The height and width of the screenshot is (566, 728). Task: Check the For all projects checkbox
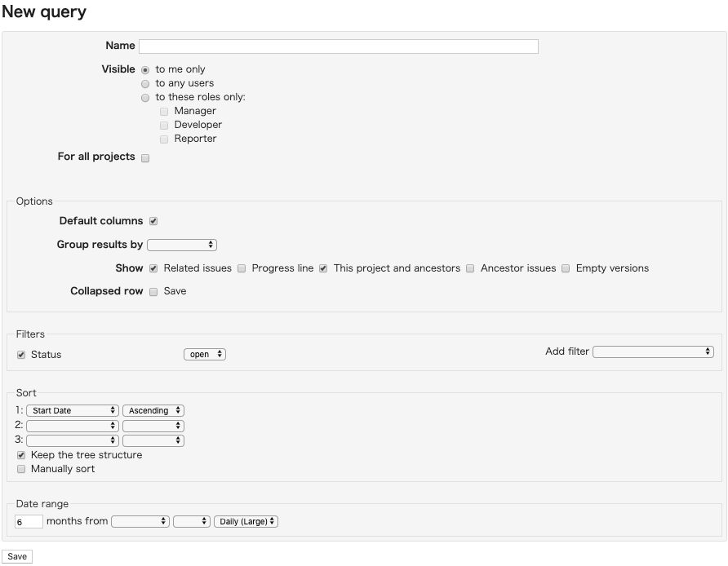pyautogui.click(x=145, y=158)
